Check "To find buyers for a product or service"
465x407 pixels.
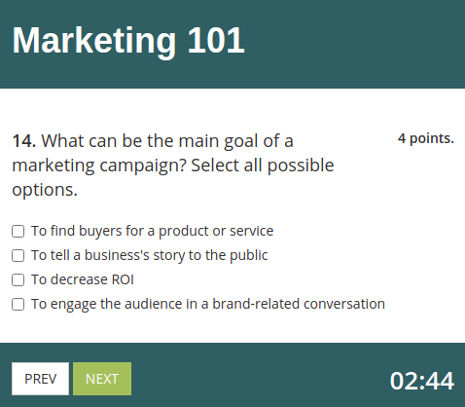18,231
